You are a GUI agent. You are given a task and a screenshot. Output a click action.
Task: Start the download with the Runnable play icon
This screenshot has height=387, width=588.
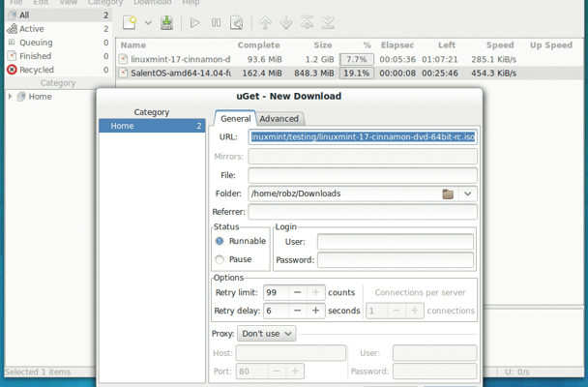click(x=194, y=23)
